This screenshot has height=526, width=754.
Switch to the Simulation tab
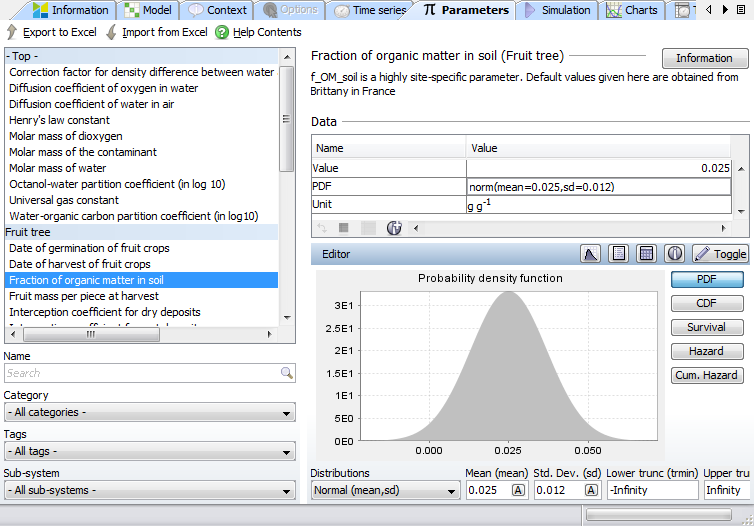pos(558,10)
